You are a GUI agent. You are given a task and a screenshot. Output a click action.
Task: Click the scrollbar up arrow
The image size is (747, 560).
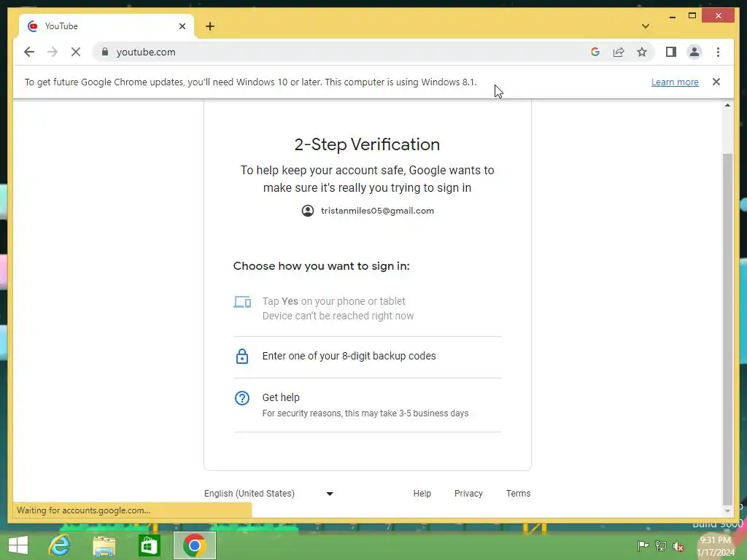727,105
